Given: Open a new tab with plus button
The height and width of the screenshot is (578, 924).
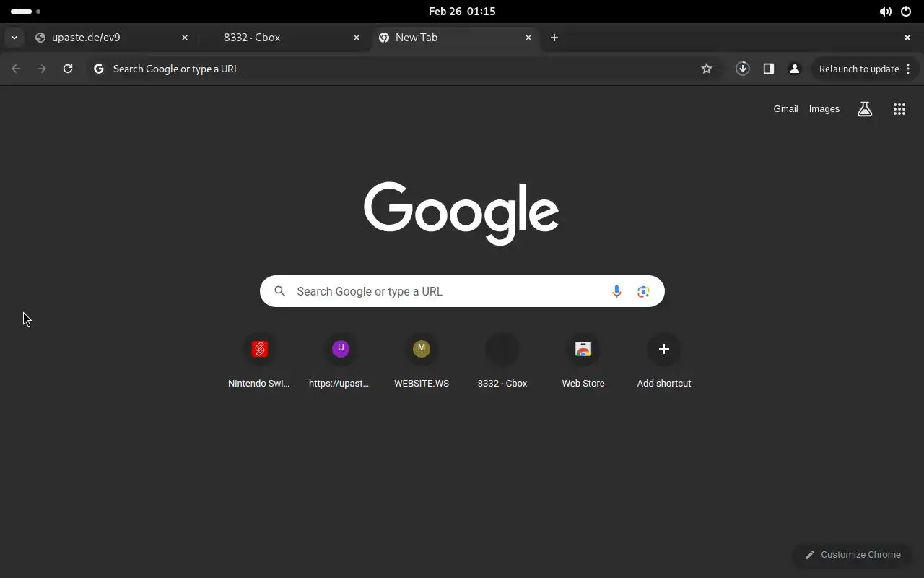Looking at the screenshot, I should coord(554,38).
